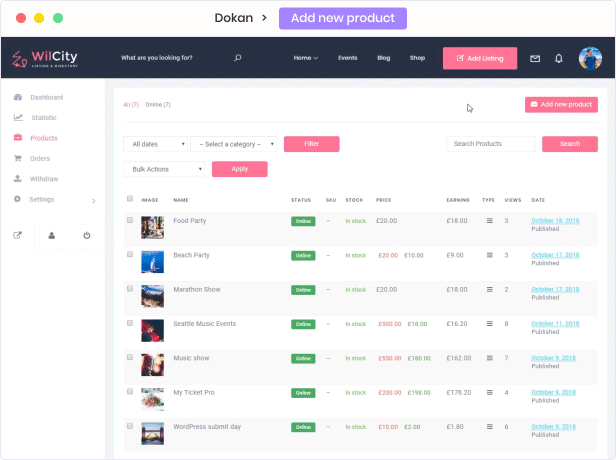Open the All dates dropdown
The height and width of the screenshot is (460, 616).
[x=156, y=144]
